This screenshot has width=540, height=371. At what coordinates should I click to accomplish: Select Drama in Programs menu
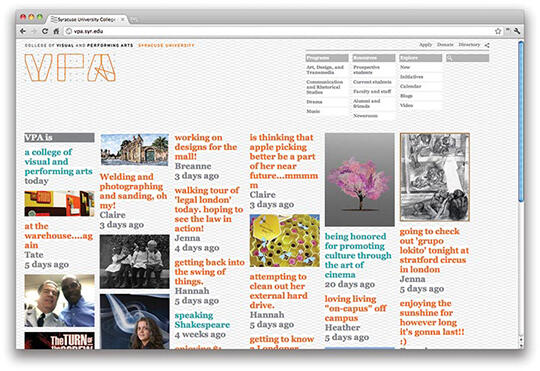314,102
